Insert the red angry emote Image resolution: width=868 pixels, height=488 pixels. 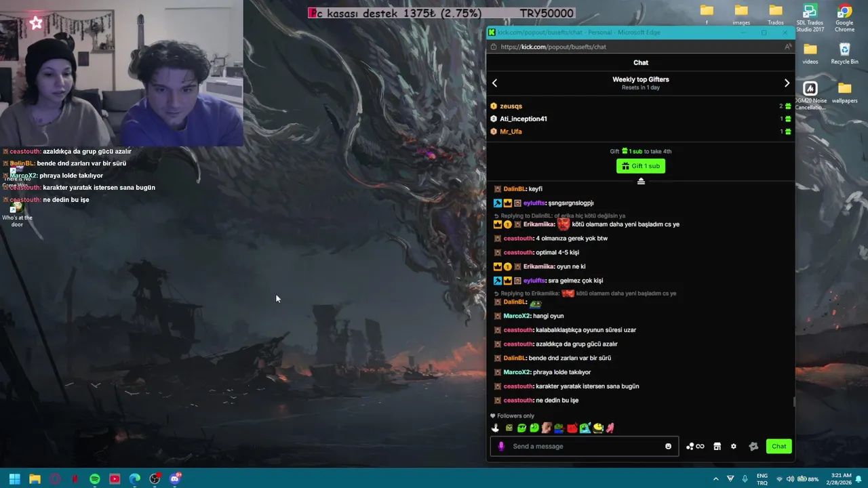click(572, 428)
